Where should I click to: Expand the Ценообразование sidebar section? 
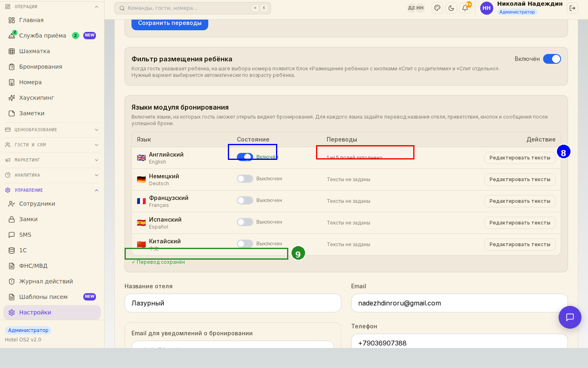coord(52,130)
